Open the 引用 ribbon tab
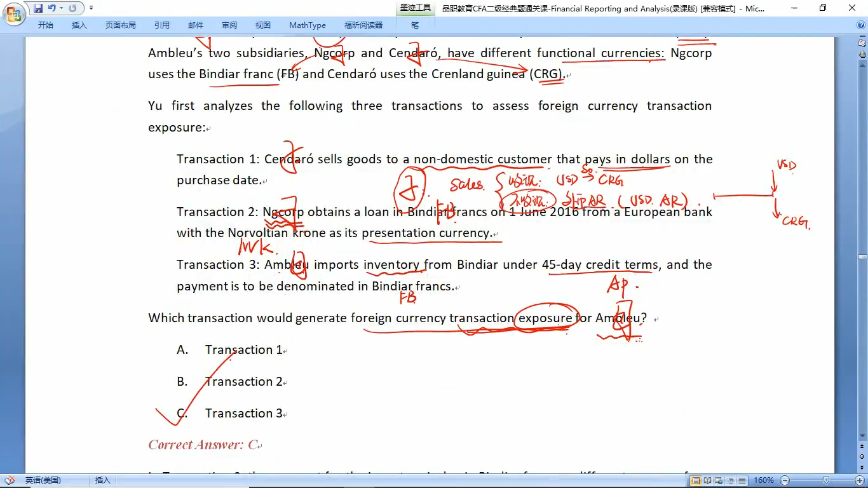868x488 pixels. [x=162, y=25]
